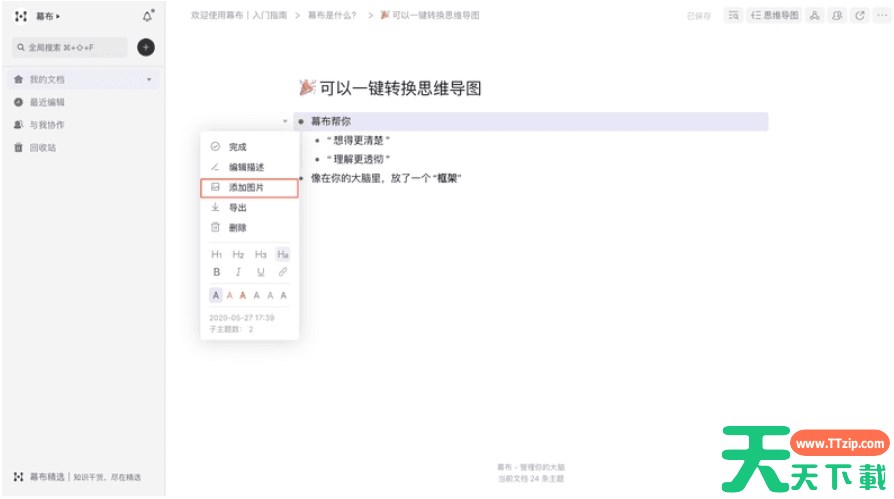The image size is (894, 499).
Task: Collapse the 幕布帮你 node triangle
Action: tap(285, 122)
